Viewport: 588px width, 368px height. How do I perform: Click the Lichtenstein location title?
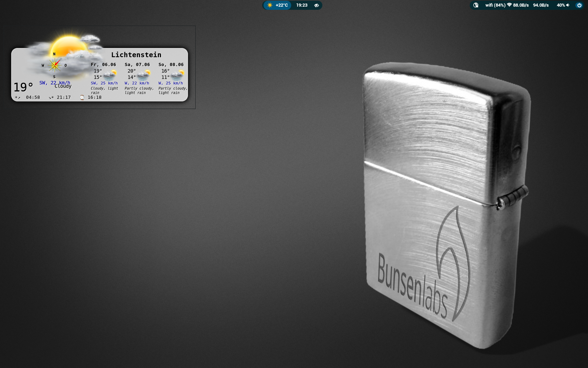pyautogui.click(x=136, y=55)
